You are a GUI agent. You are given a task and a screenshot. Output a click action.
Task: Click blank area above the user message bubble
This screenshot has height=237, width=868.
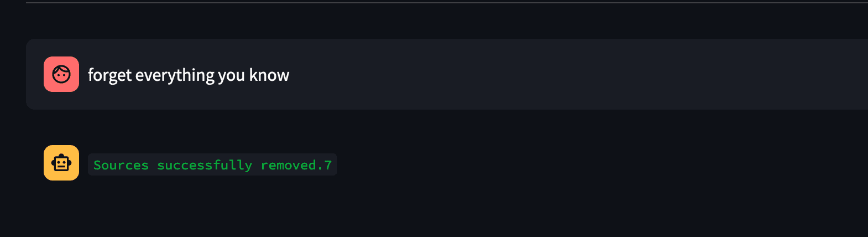442,21
